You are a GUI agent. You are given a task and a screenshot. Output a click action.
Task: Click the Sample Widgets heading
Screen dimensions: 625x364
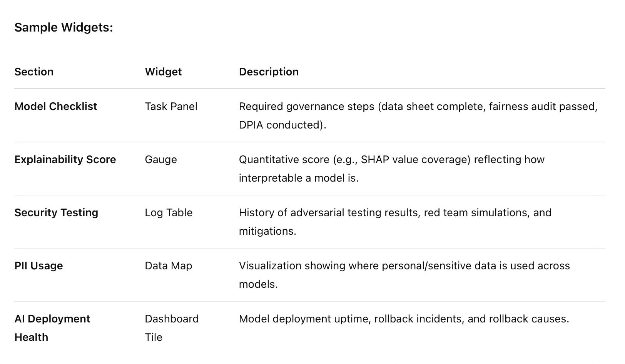click(64, 27)
